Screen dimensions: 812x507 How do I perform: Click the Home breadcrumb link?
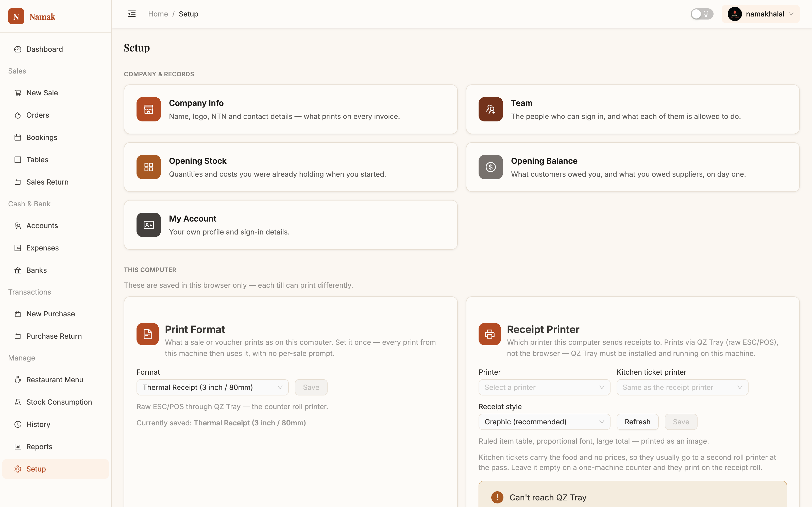(158, 14)
